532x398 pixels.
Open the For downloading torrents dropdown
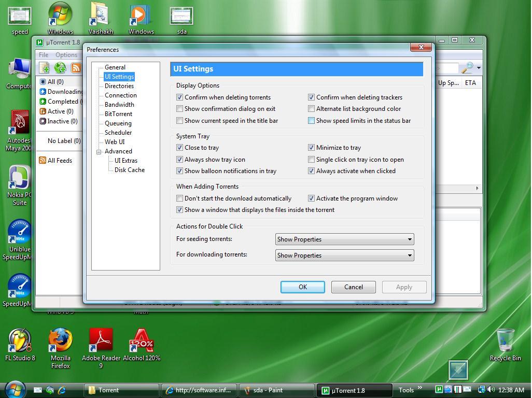click(x=409, y=255)
